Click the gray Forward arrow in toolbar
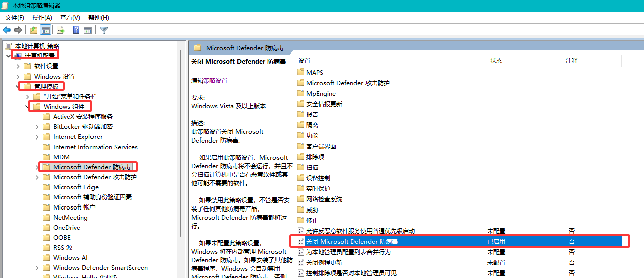This screenshot has width=644, height=278. (x=18, y=30)
